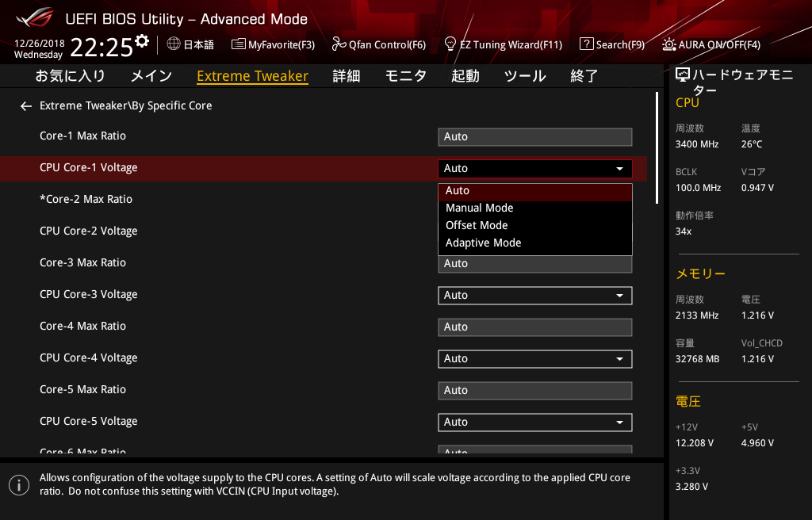Open 詳細 tab
812x520 pixels.
click(347, 76)
